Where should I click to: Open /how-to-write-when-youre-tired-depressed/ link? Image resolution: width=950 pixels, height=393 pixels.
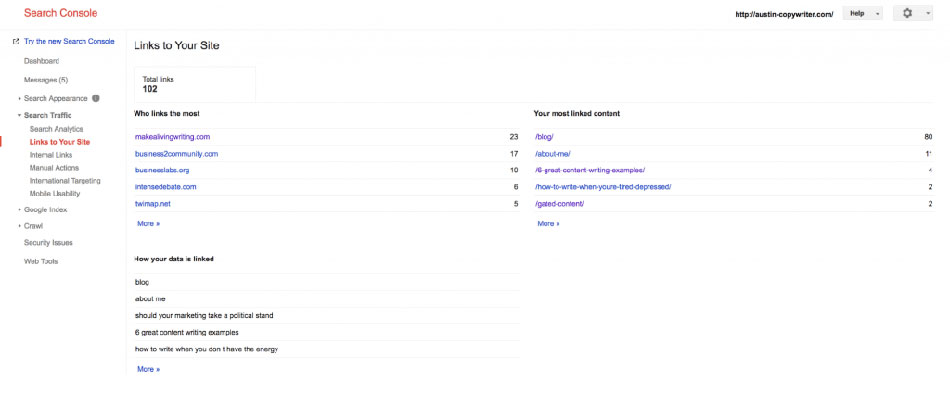point(603,187)
